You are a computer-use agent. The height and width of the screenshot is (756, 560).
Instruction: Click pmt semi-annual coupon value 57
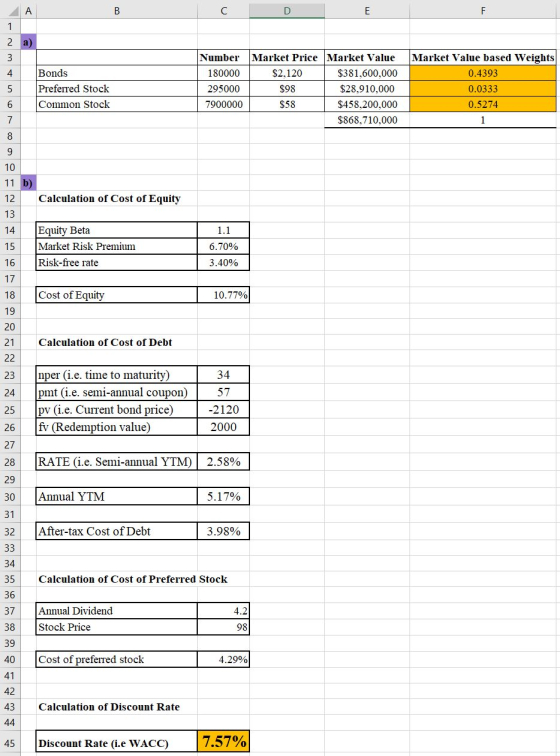coord(223,392)
